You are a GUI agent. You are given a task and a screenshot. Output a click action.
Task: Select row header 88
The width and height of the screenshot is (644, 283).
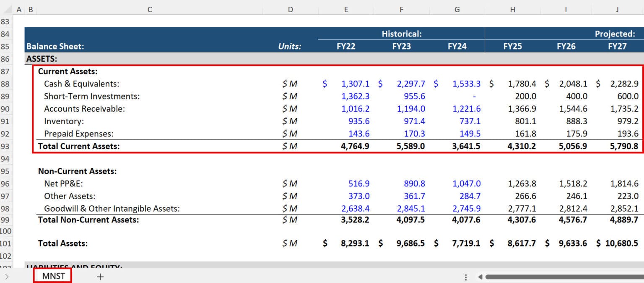(6, 84)
